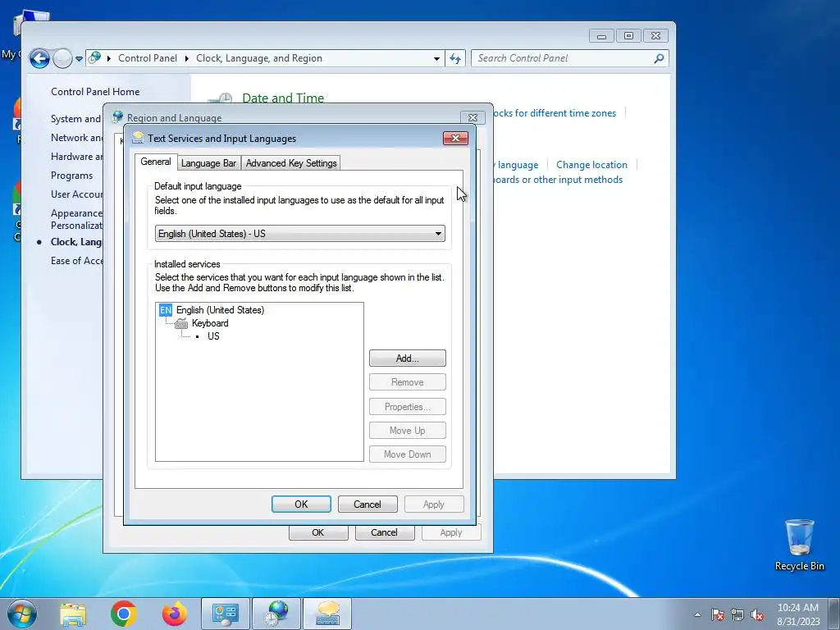Open the default input language dropdown
This screenshot has width=840, height=630.
pyautogui.click(x=300, y=234)
